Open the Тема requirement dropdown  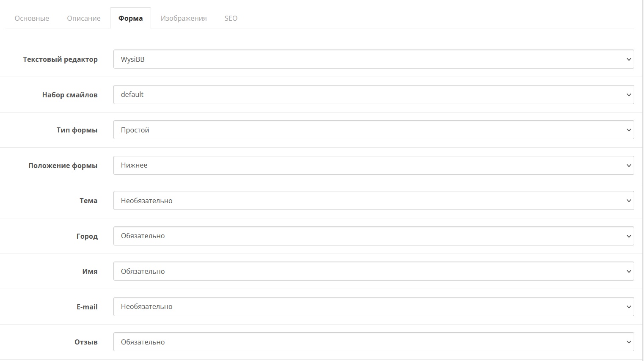click(373, 201)
